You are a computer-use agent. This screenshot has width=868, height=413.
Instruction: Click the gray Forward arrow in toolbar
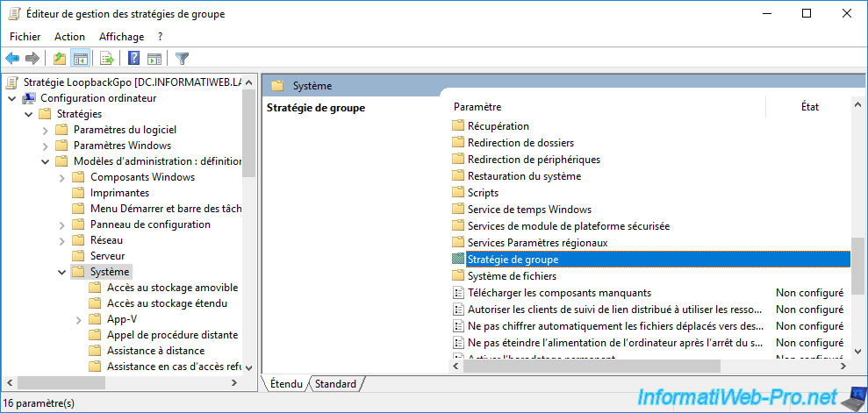32,59
